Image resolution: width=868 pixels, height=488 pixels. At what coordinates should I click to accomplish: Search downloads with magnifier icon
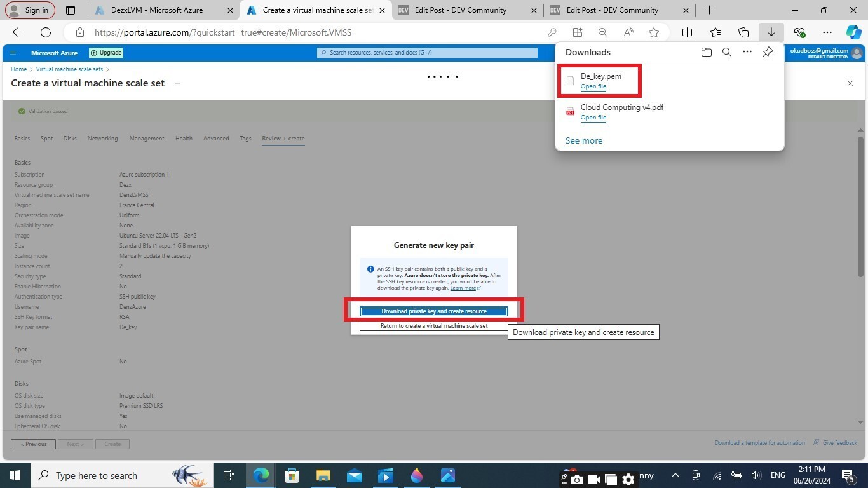[x=726, y=52]
